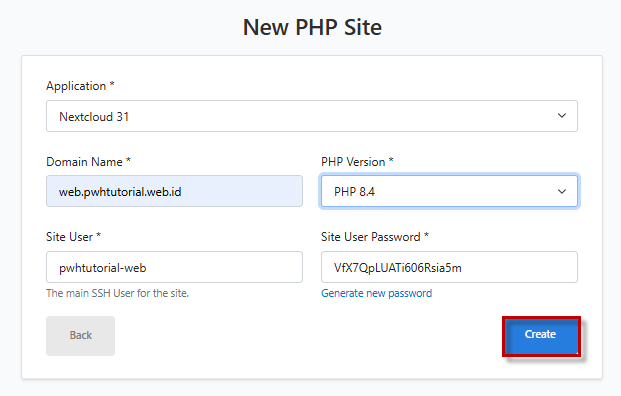Click the pwhtutorial-web username text
Screen dimensions: 621x396
(x=103, y=268)
